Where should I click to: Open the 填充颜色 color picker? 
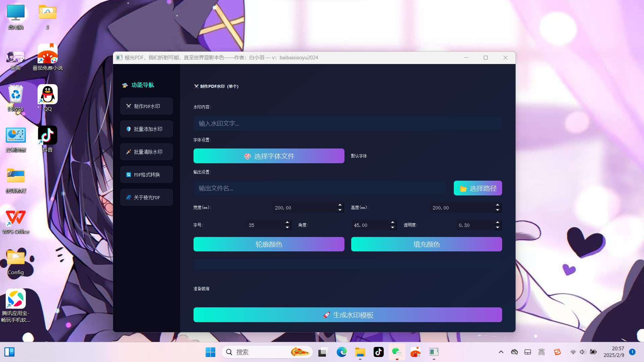pos(426,244)
